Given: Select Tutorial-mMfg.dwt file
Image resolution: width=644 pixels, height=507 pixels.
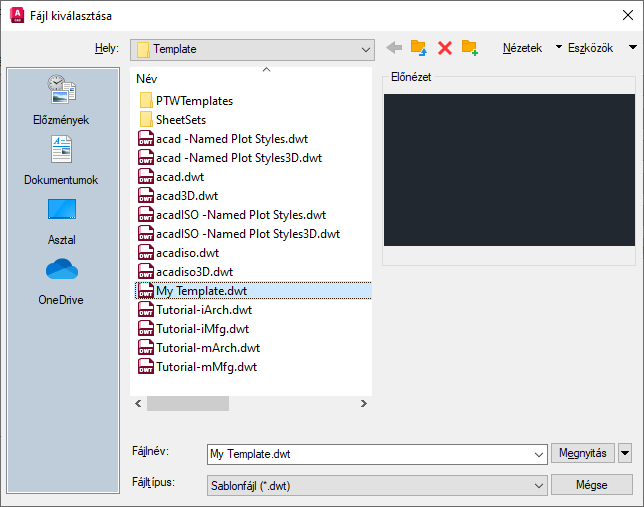Looking at the screenshot, I should (198, 366).
